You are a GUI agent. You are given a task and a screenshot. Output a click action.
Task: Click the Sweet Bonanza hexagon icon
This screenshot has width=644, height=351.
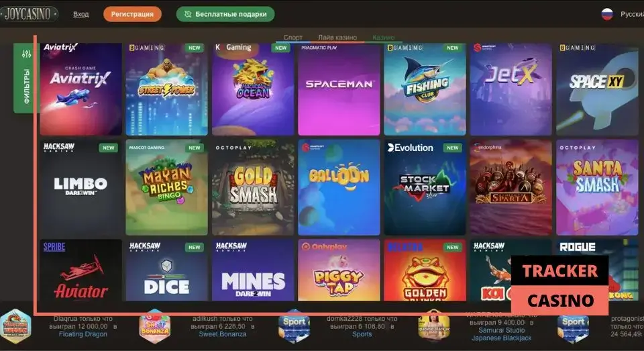pos(155,326)
